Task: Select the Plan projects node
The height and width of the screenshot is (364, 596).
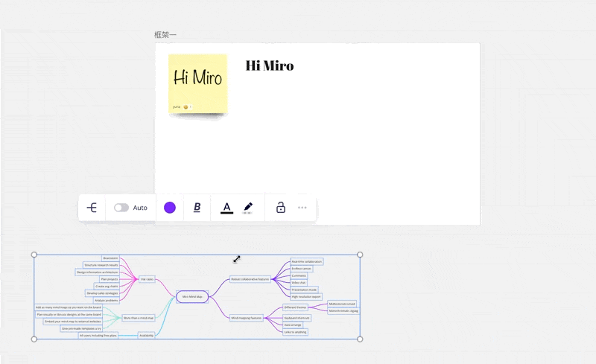Action: [x=110, y=279]
